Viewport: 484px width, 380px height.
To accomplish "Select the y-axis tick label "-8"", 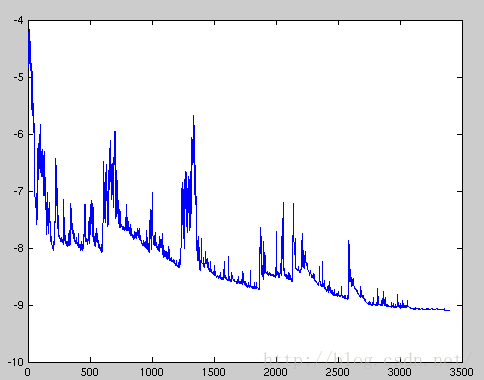I will pos(18,248).
